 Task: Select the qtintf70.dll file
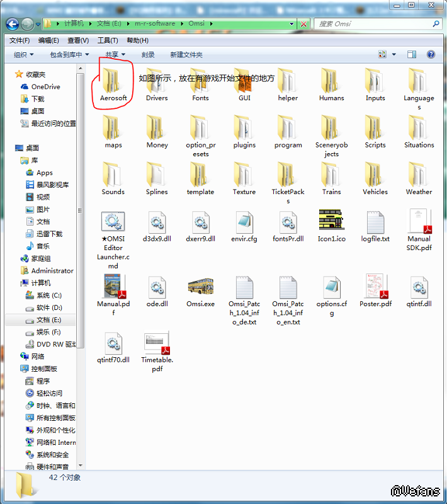point(113,347)
